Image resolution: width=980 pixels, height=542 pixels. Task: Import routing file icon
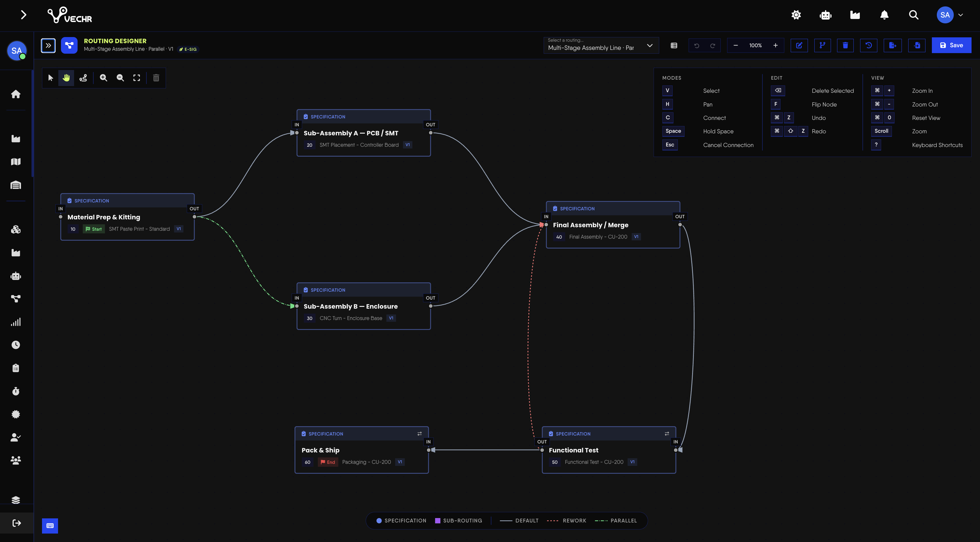point(917,45)
